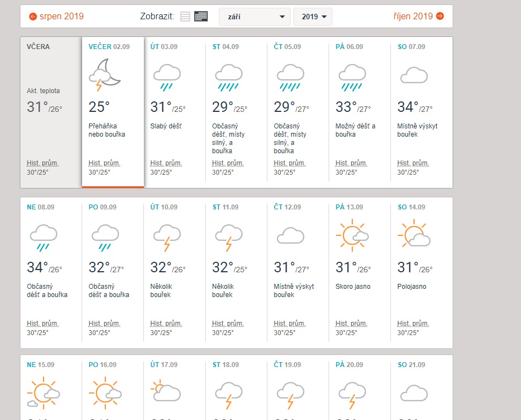Click the cloudy icon for SO 07.09
Viewport: 521px width, 420px height.
coord(414,75)
